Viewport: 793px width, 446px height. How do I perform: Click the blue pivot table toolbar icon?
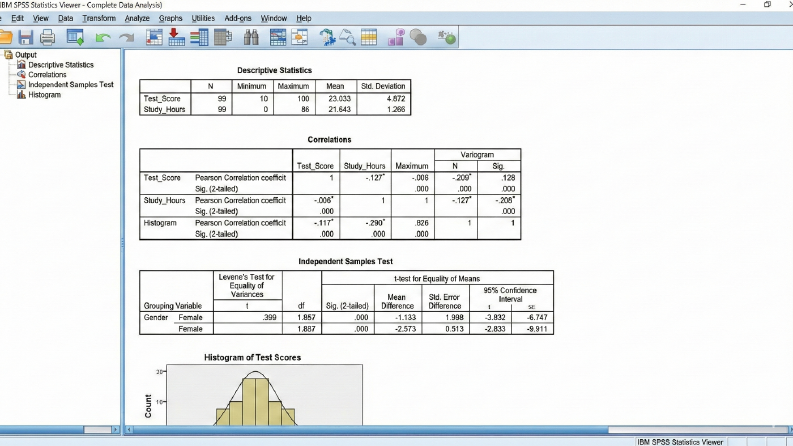[x=278, y=37]
